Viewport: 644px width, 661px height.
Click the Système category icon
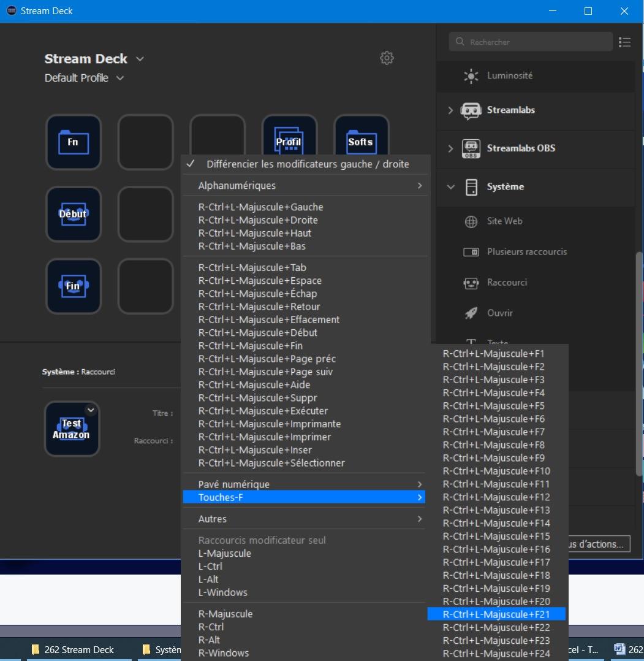pyautogui.click(x=471, y=187)
